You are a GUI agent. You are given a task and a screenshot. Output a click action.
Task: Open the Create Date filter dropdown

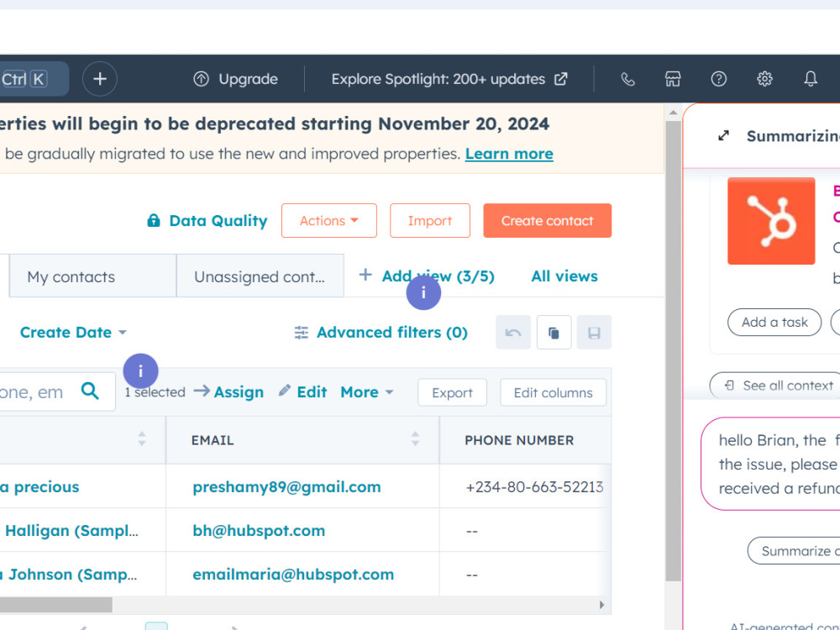click(x=73, y=332)
